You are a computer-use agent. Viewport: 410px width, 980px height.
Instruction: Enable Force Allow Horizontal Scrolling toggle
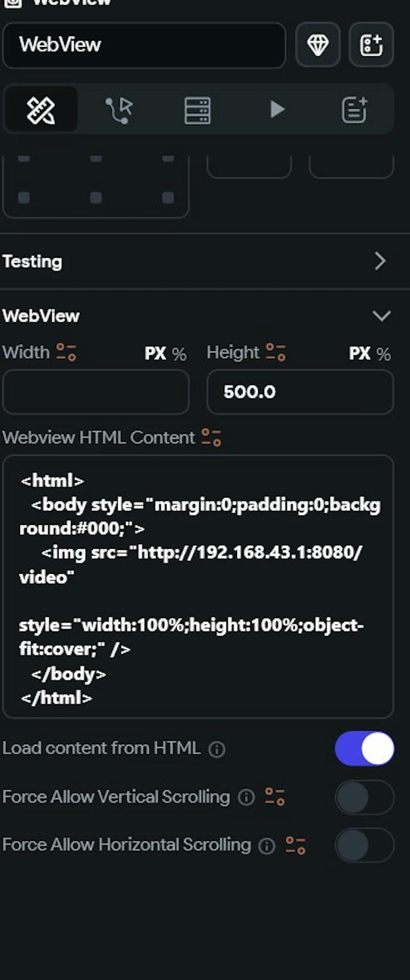[x=364, y=845]
